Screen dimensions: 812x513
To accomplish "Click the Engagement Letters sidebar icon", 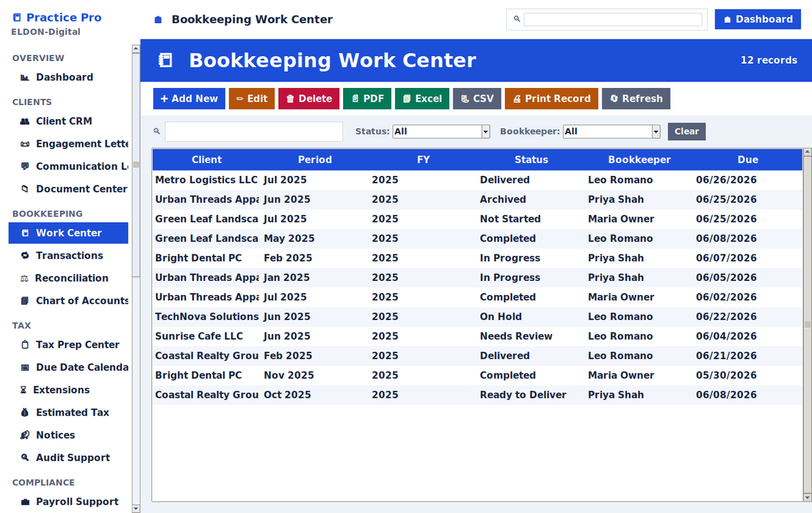I will pos(25,144).
